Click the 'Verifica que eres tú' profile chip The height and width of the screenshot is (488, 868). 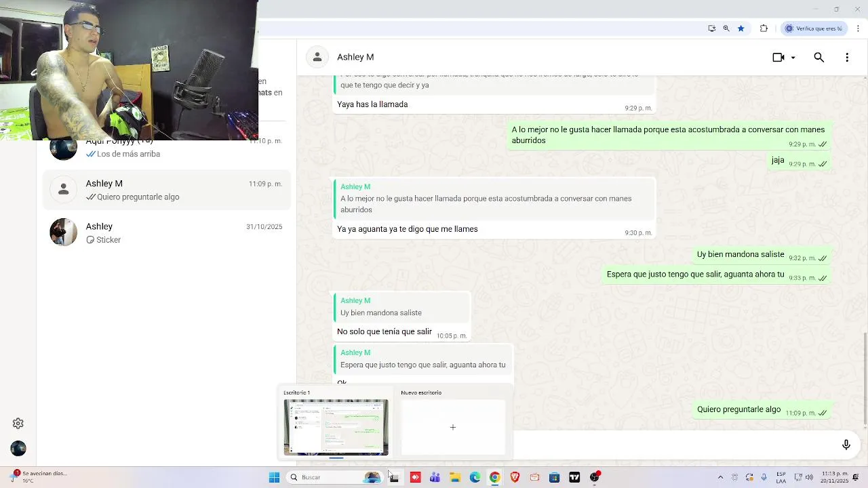click(814, 28)
